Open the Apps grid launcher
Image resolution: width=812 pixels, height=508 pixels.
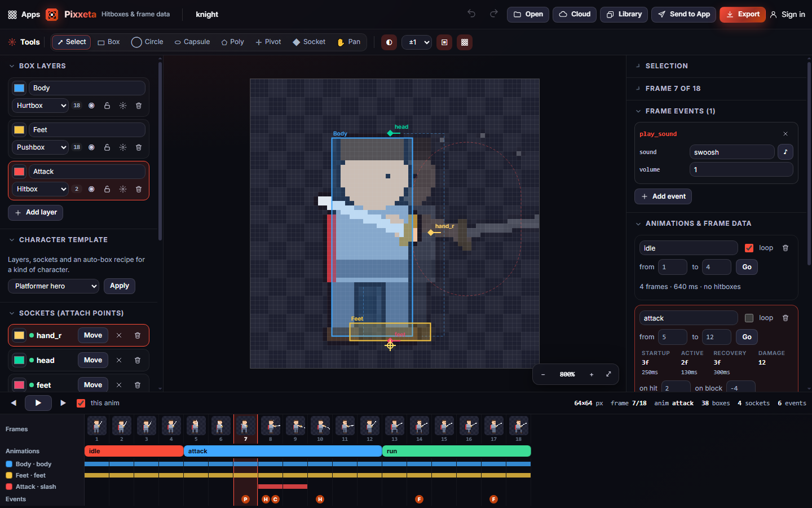24,14
